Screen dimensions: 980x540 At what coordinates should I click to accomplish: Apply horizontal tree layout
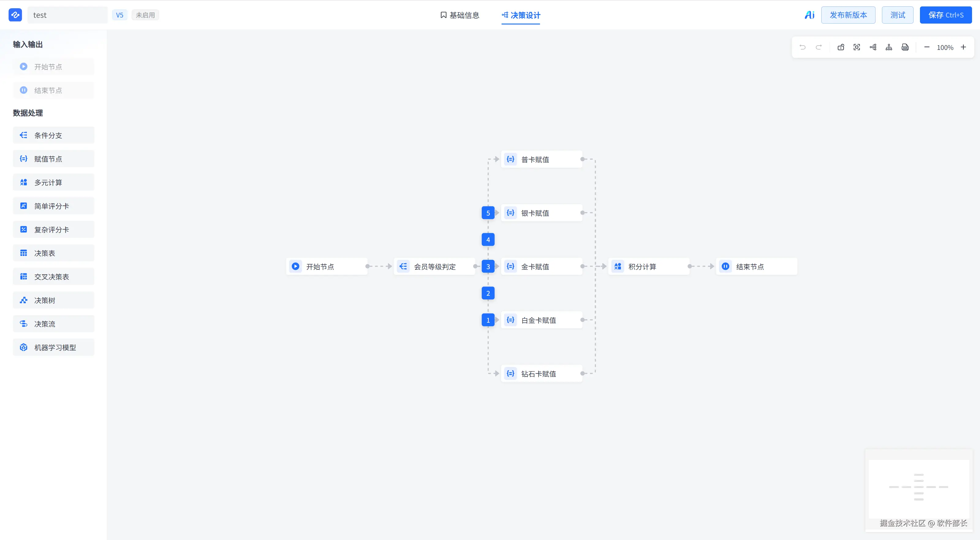point(873,47)
